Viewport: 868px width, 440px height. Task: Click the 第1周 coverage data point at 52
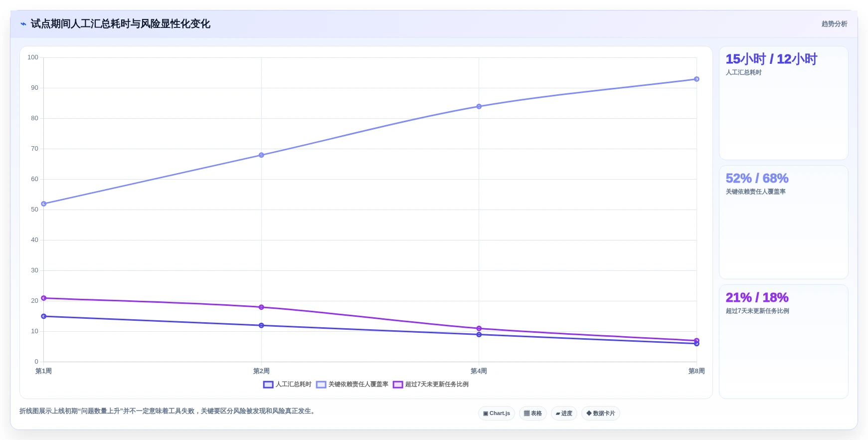click(44, 204)
